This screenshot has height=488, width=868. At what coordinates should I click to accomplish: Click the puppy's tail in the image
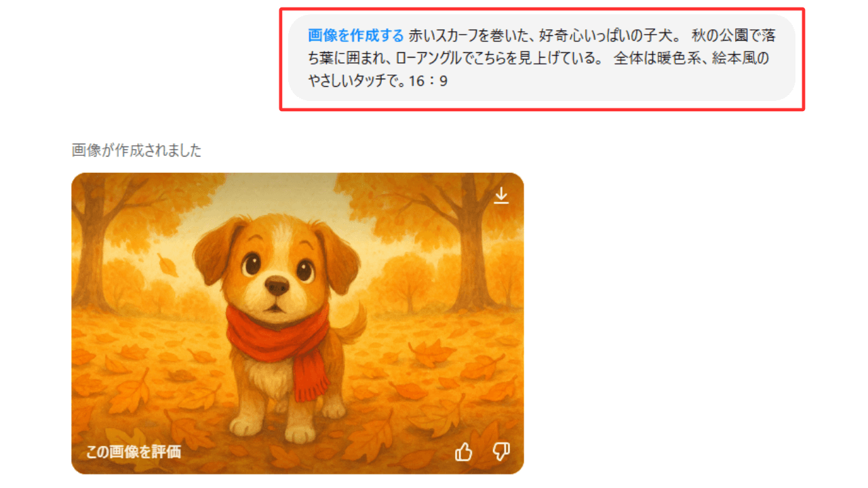[351, 325]
